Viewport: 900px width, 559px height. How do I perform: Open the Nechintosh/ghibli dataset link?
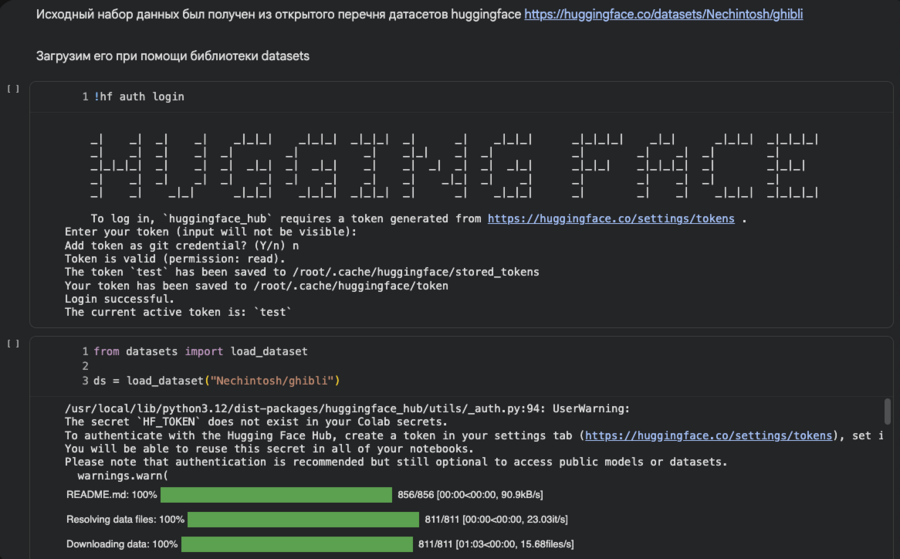(663, 15)
